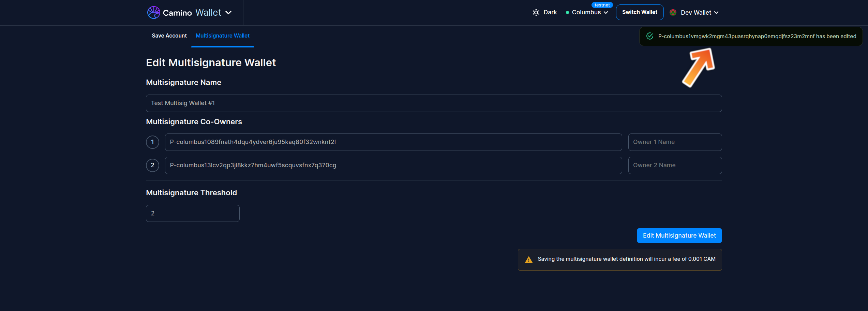Select the Multisignature Wallet tab
The width and height of the screenshot is (868, 311).
point(222,36)
